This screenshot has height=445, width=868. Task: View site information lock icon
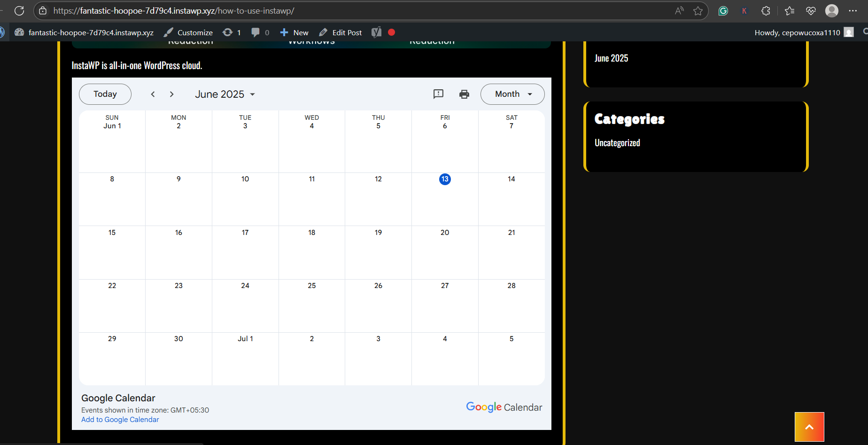click(43, 10)
